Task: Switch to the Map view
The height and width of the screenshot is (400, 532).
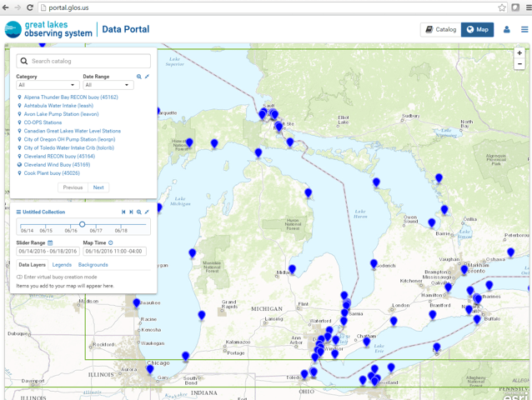Action: [x=477, y=29]
